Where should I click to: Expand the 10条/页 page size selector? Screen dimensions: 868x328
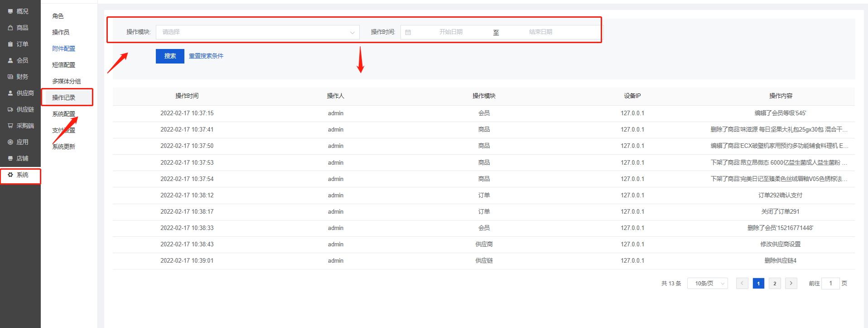point(707,284)
